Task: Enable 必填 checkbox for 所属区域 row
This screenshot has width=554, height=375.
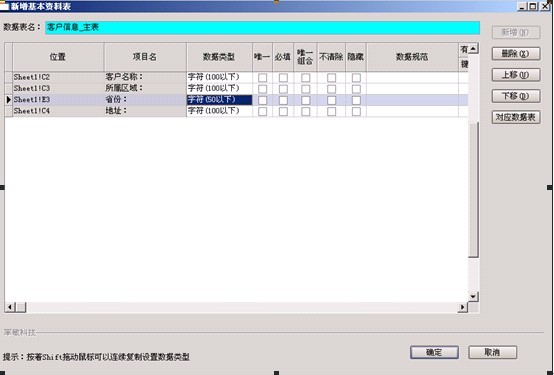Action: point(283,89)
